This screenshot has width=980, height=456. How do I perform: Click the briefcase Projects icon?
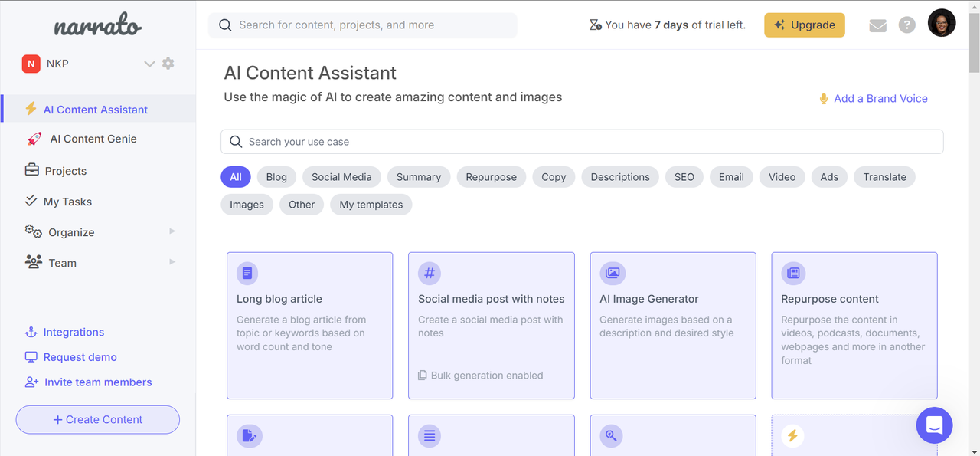[x=32, y=170]
